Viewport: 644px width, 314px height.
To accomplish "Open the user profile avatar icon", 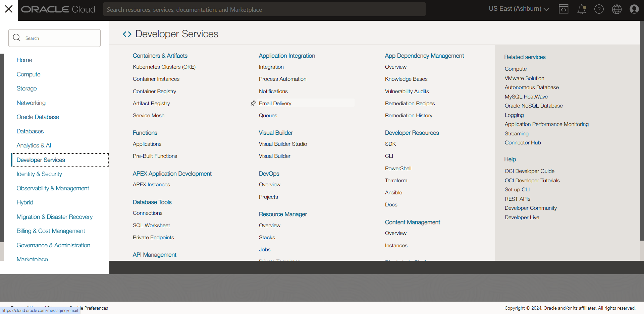I will (x=634, y=9).
